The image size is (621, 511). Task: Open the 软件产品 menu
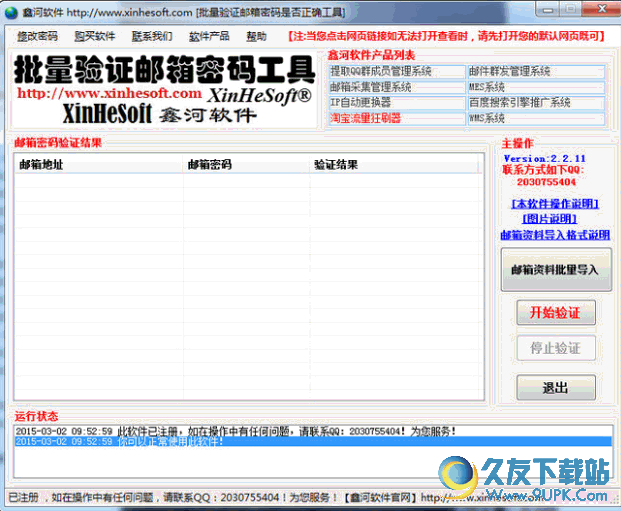pyautogui.click(x=209, y=36)
